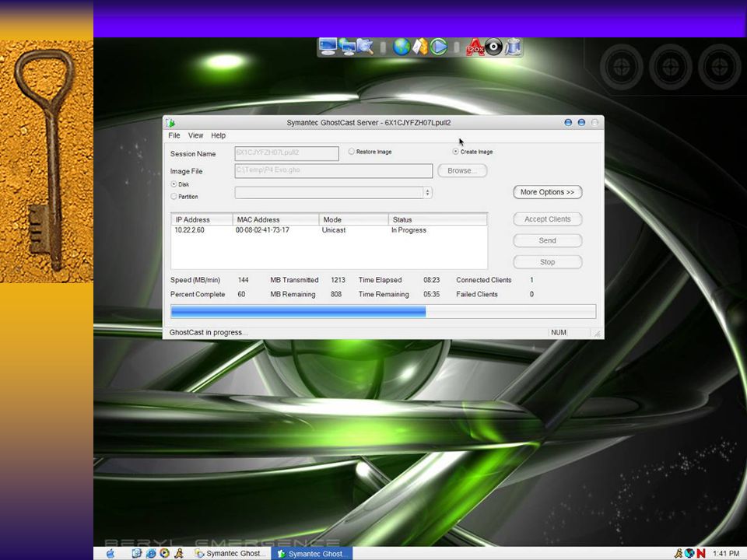Image resolution: width=747 pixels, height=560 pixels.
Task: Open the mail envelope dock icon
Action: 419,47
